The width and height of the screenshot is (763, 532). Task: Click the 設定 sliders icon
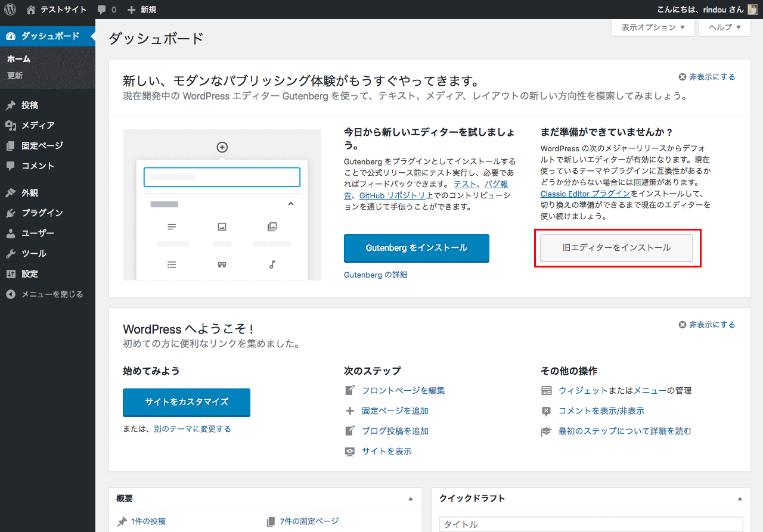click(x=11, y=274)
